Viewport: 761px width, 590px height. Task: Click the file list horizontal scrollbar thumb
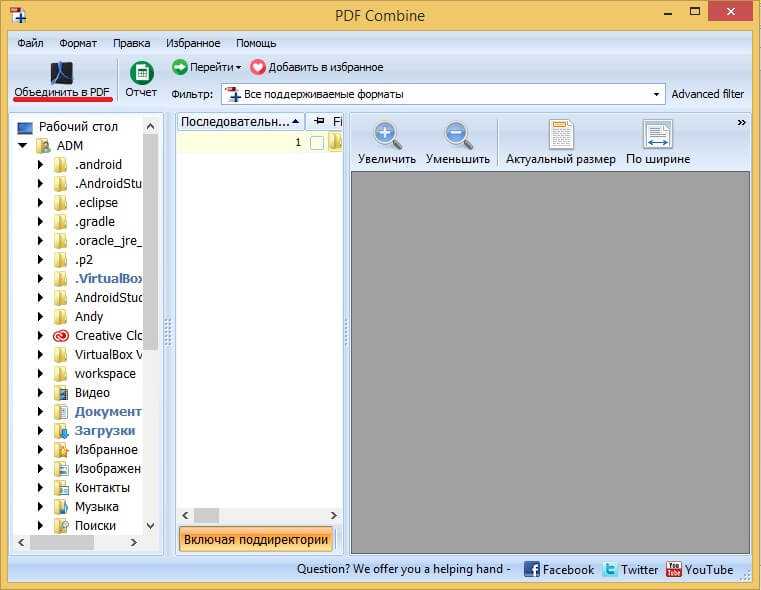click(x=206, y=515)
